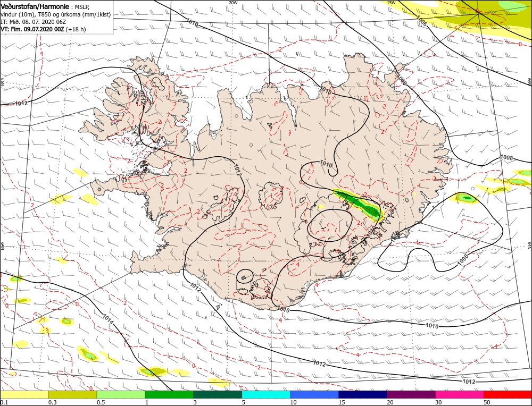532x406 pixels.
Task: Click the legend value "15"
Action: pos(342,402)
